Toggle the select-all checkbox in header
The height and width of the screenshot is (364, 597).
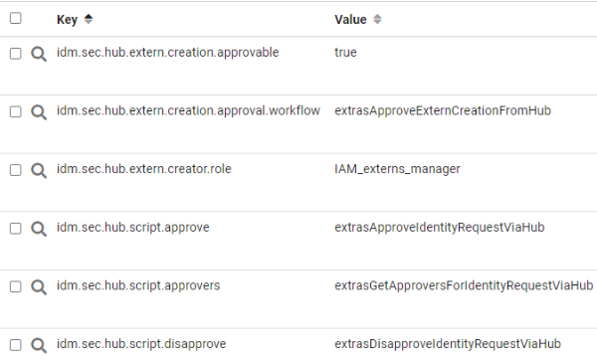coord(15,18)
